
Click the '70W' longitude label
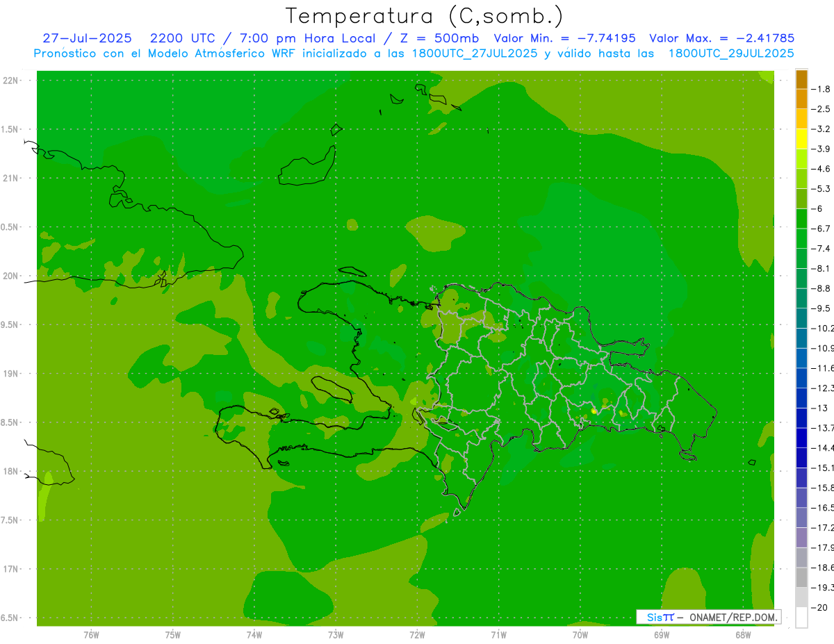(x=580, y=634)
